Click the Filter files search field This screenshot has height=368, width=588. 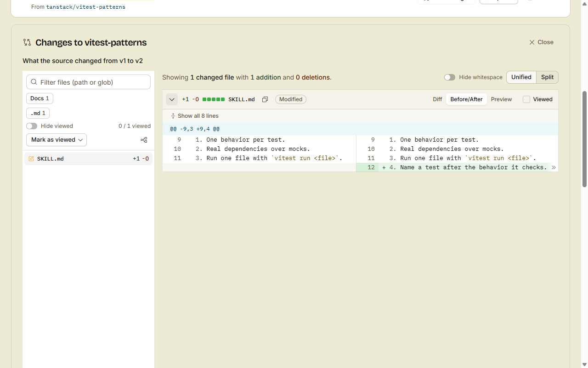tap(88, 82)
